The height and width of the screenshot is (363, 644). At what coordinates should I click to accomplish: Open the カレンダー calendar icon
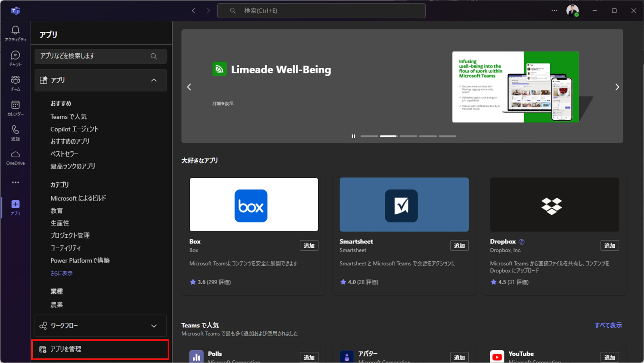pos(15,108)
